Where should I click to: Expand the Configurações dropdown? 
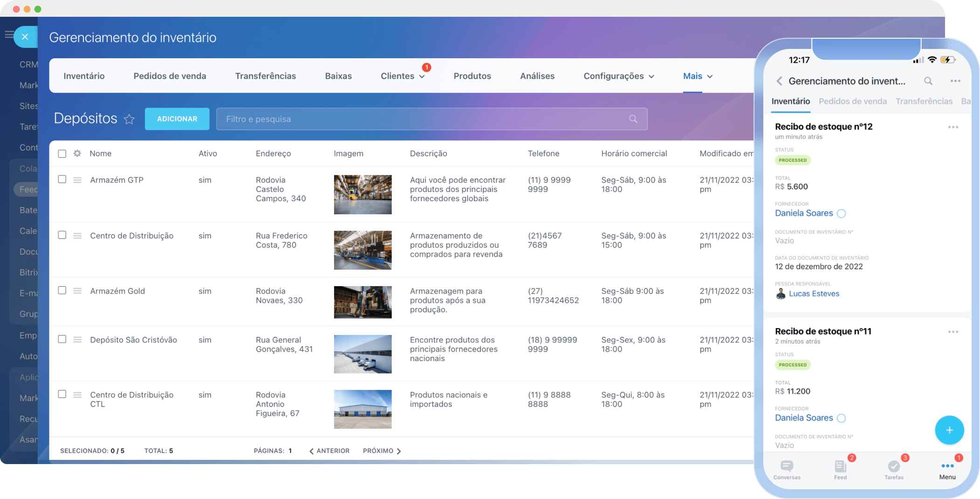pyautogui.click(x=618, y=76)
